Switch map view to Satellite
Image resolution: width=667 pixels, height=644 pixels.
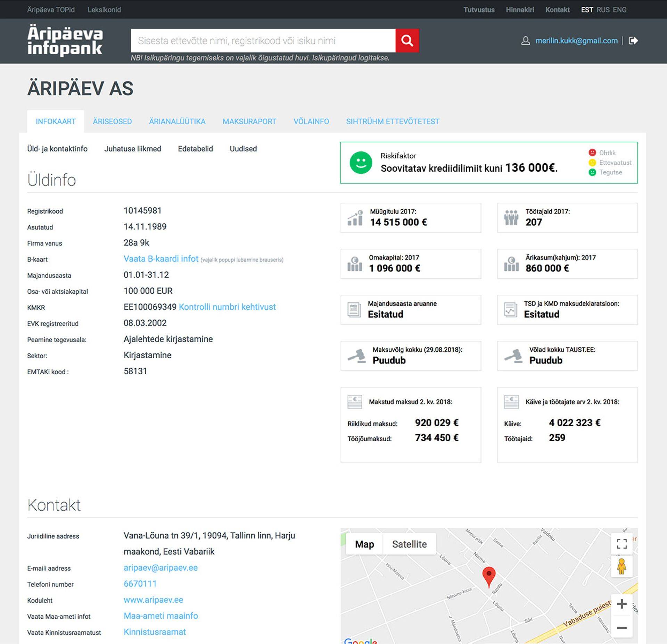tap(409, 544)
